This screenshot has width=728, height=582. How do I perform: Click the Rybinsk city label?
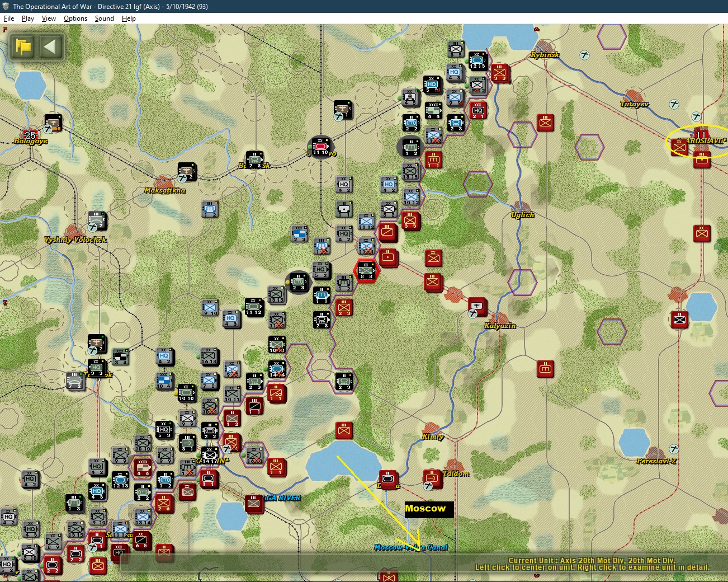(545, 55)
